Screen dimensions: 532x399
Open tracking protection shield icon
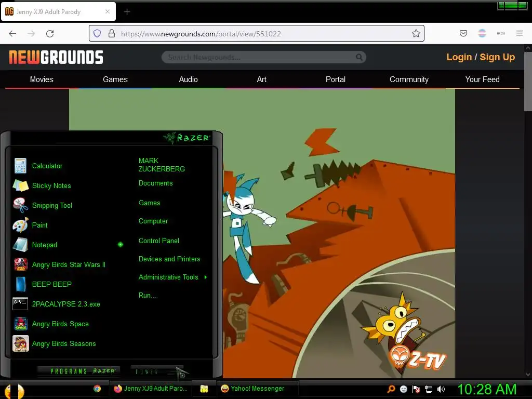point(97,33)
